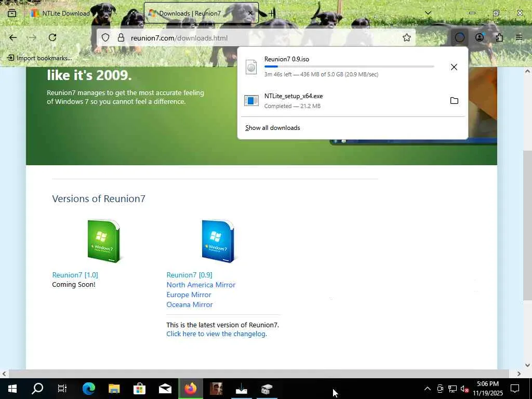Click Import bookmarks in bookmarks bar

[x=40, y=58]
